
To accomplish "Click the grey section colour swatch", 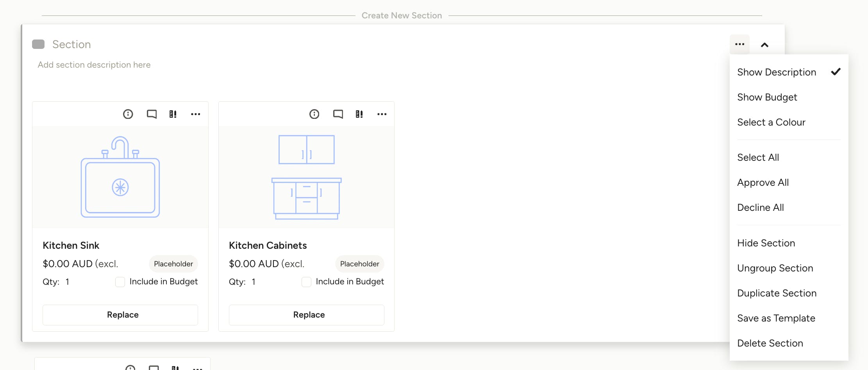I will 38,44.
